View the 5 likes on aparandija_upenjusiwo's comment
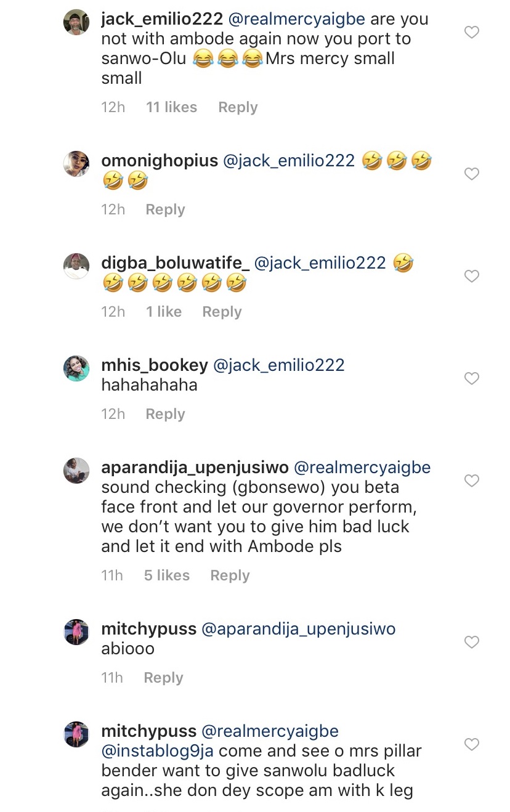Image resolution: width=510 pixels, height=812 pixels. pyautogui.click(x=166, y=575)
